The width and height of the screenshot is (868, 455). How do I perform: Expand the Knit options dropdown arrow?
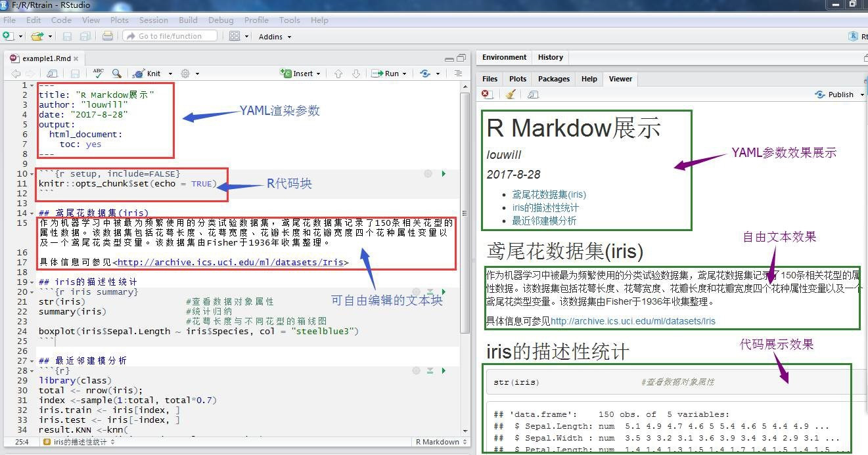(170, 74)
